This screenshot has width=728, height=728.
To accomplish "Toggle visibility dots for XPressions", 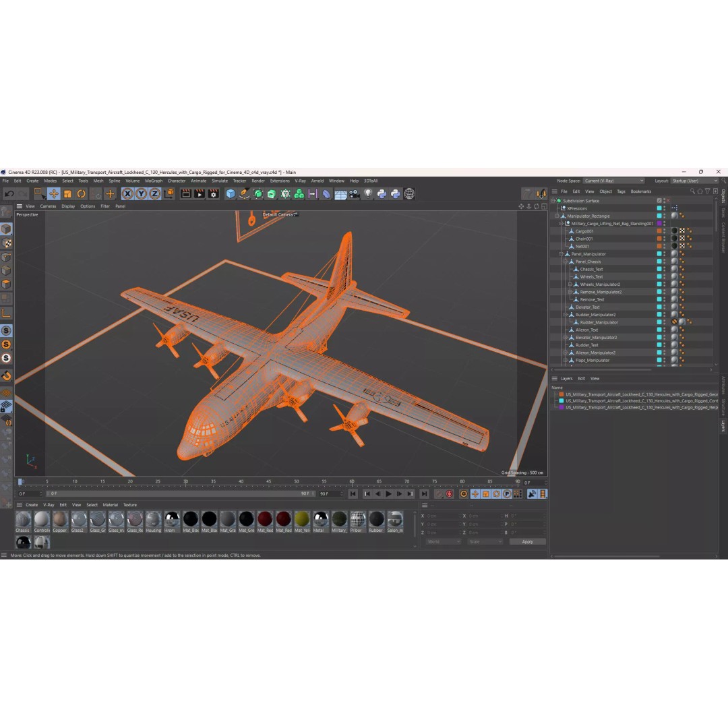I will [665, 208].
